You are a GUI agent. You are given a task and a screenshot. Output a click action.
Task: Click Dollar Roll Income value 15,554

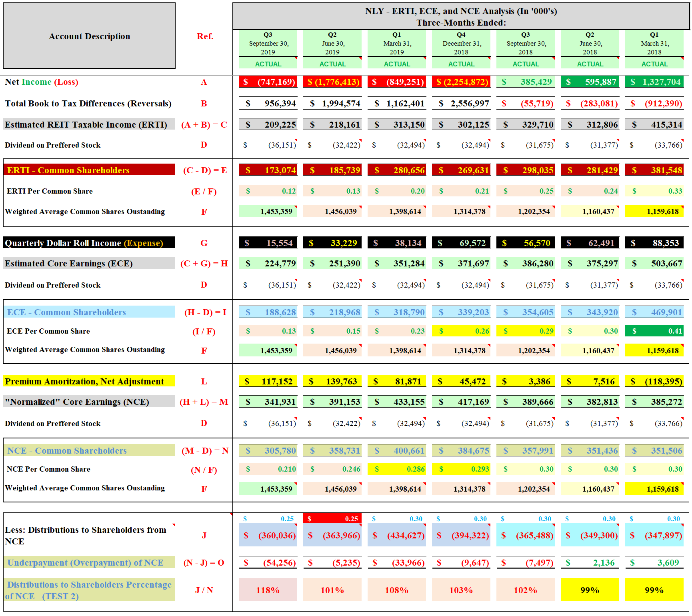pos(268,243)
